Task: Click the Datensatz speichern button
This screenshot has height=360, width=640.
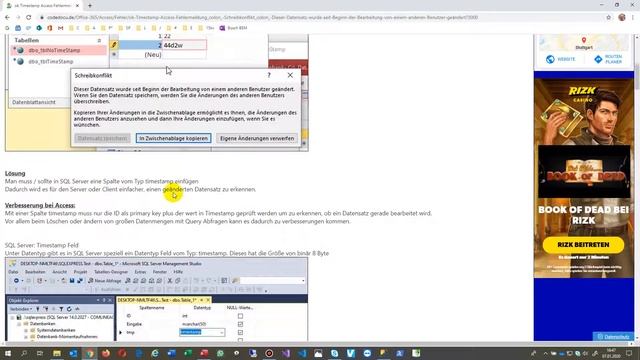Action: pos(102,138)
